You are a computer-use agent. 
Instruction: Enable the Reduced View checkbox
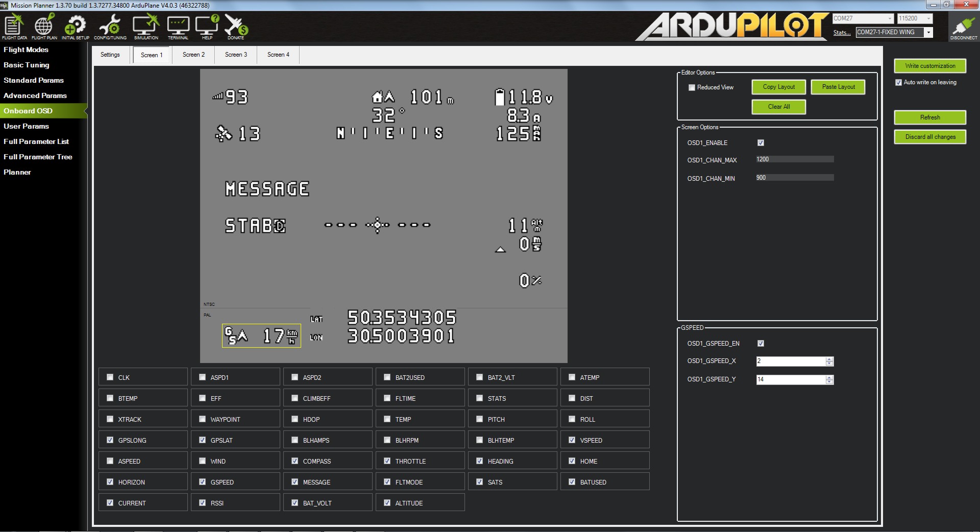(x=692, y=88)
